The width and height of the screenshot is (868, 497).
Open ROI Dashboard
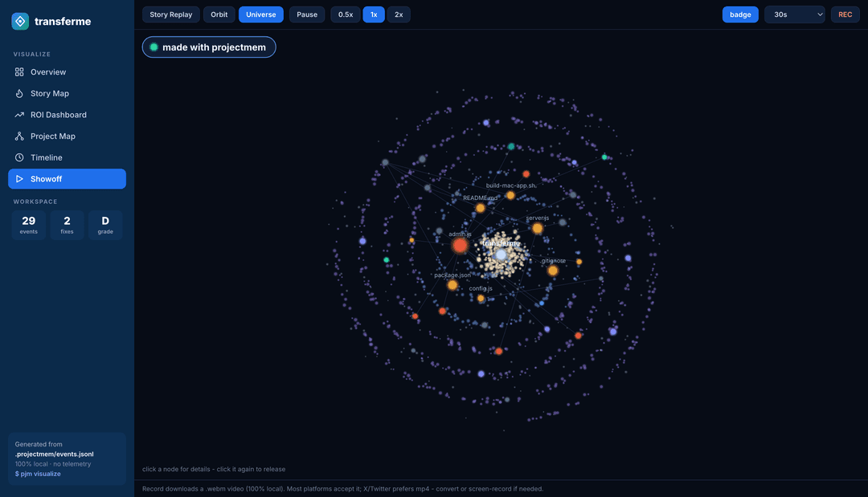(67, 115)
